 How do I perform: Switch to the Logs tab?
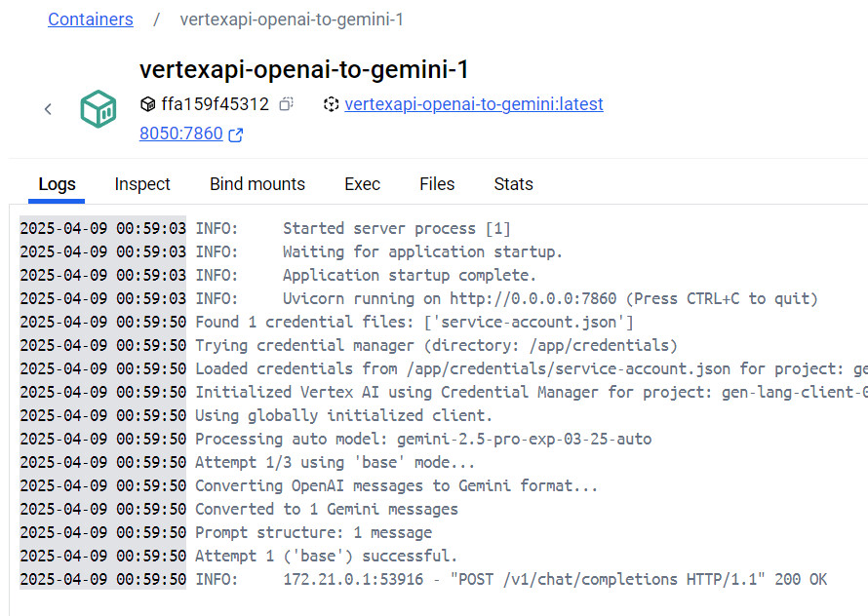pos(57,184)
